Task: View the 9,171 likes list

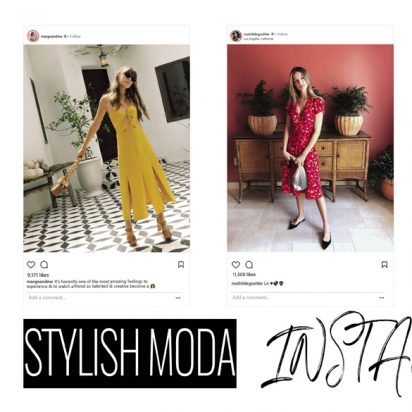Action: click(38, 275)
